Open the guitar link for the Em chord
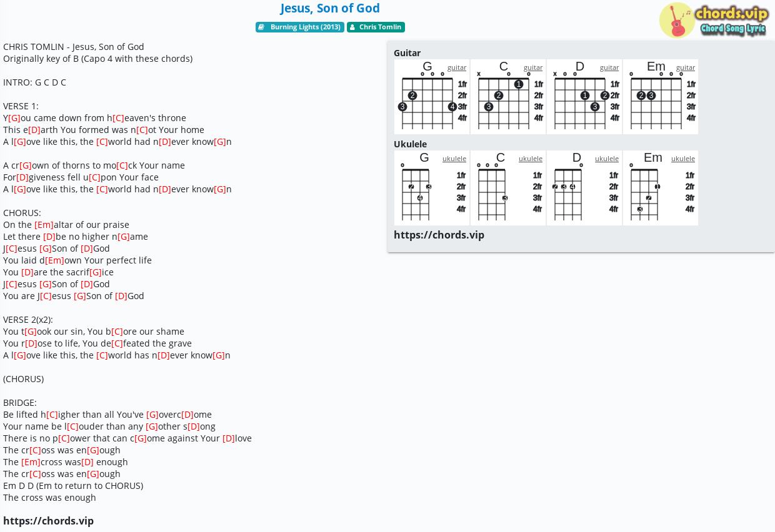The image size is (775, 532). tap(686, 67)
